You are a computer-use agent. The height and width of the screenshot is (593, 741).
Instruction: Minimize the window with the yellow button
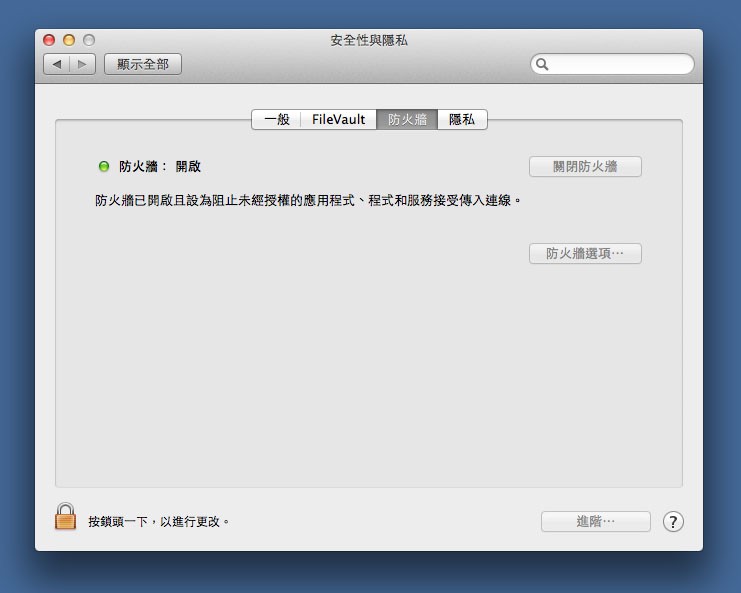pos(69,40)
